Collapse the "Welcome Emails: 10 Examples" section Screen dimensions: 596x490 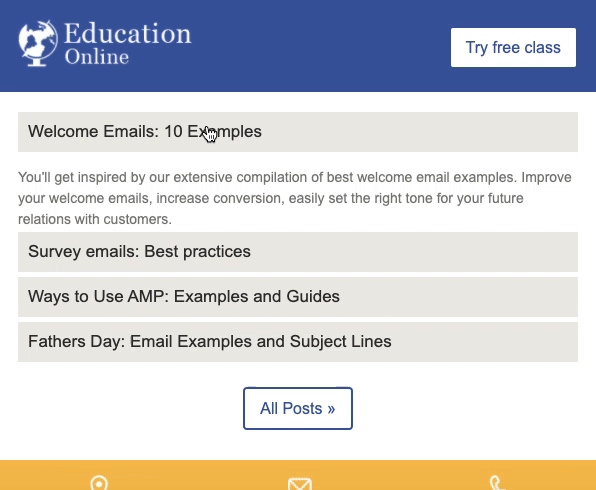(x=298, y=132)
